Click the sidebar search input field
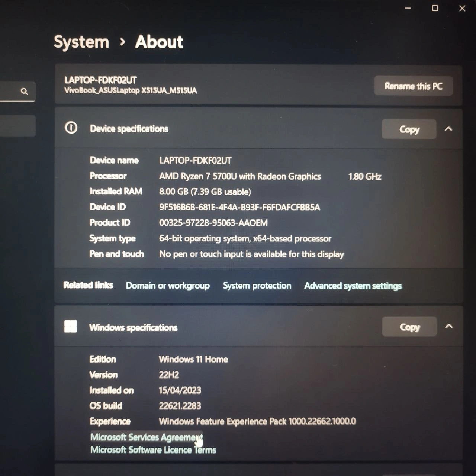476x476 pixels. [x=17, y=91]
